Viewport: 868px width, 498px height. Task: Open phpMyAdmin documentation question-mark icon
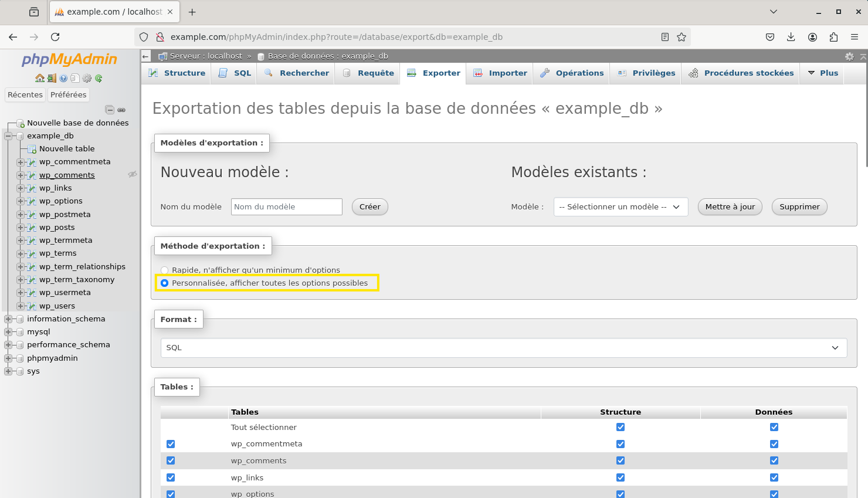[63, 78]
